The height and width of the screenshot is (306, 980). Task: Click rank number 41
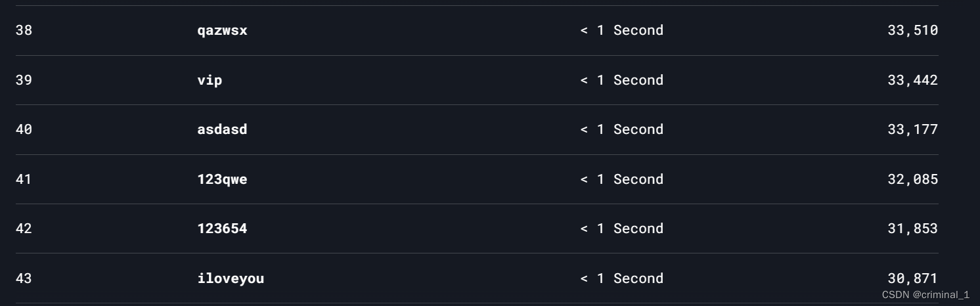(x=24, y=179)
